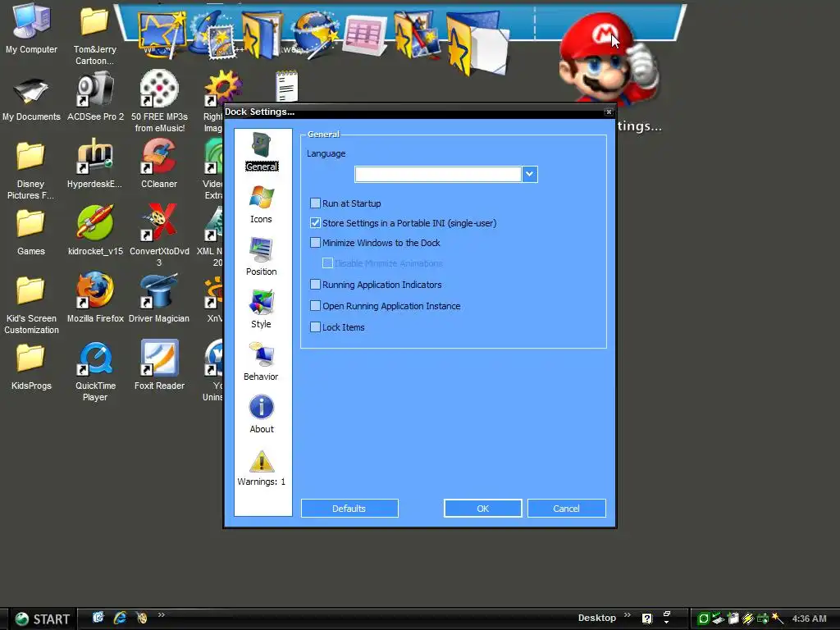
Task: Switch to the Position settings section
Action: [x=262, y=256]
